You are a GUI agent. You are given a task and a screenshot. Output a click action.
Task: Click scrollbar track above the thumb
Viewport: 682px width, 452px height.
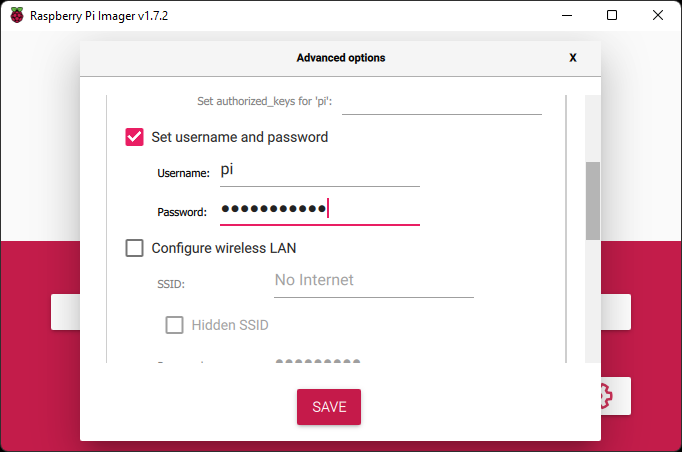[592, 128]
